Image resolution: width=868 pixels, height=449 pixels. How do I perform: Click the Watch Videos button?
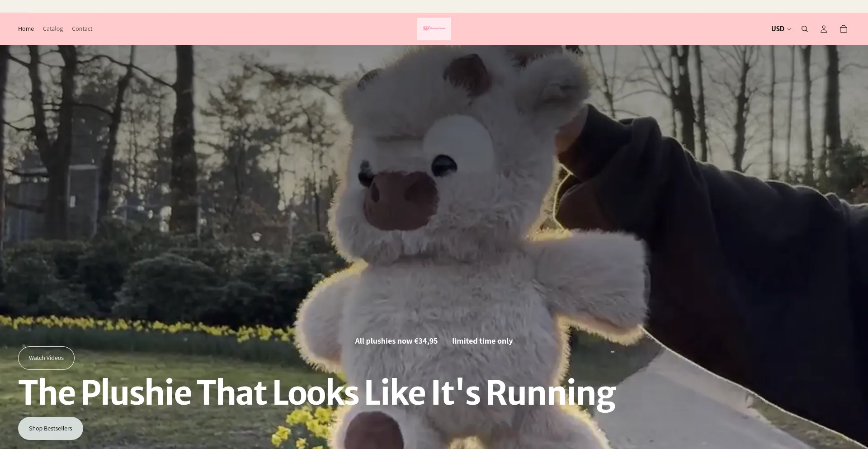pyautogui.click(x=46, y=358)
